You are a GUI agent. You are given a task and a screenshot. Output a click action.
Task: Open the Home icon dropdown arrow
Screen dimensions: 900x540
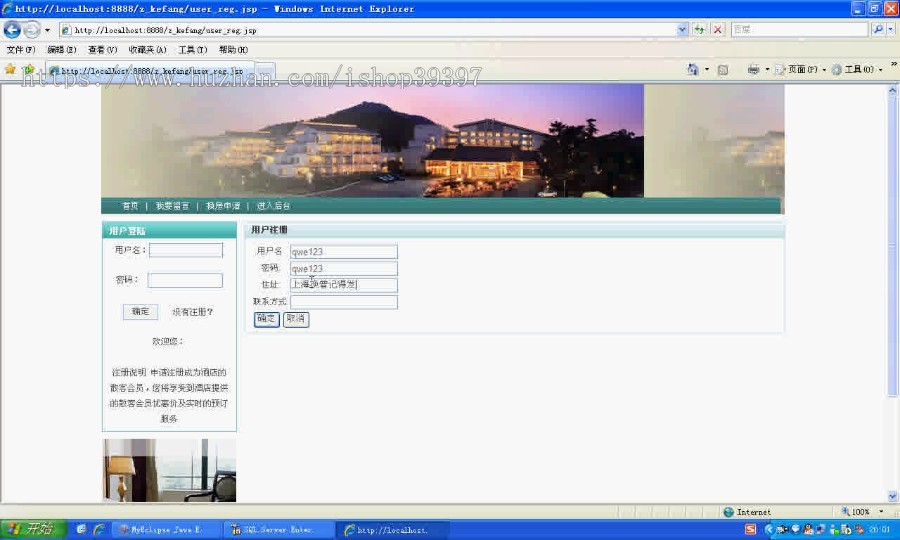click(707, 69)
